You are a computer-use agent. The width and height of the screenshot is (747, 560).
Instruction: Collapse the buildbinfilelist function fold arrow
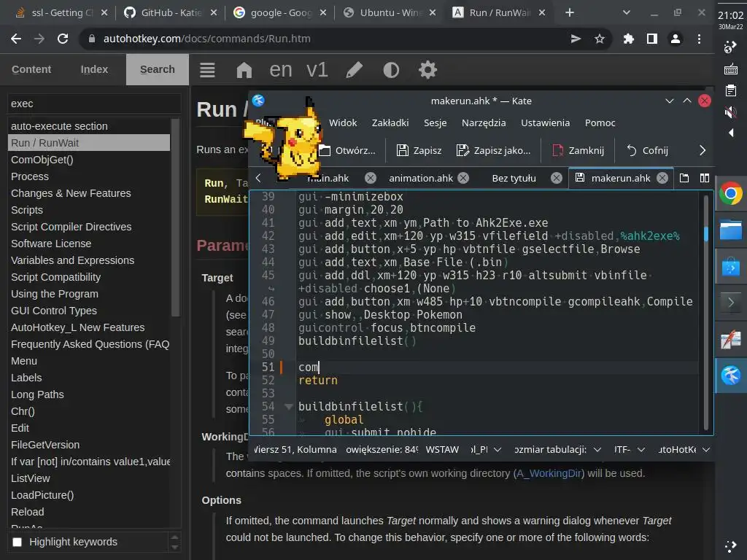pyautogui.click(x=288, y=406)
